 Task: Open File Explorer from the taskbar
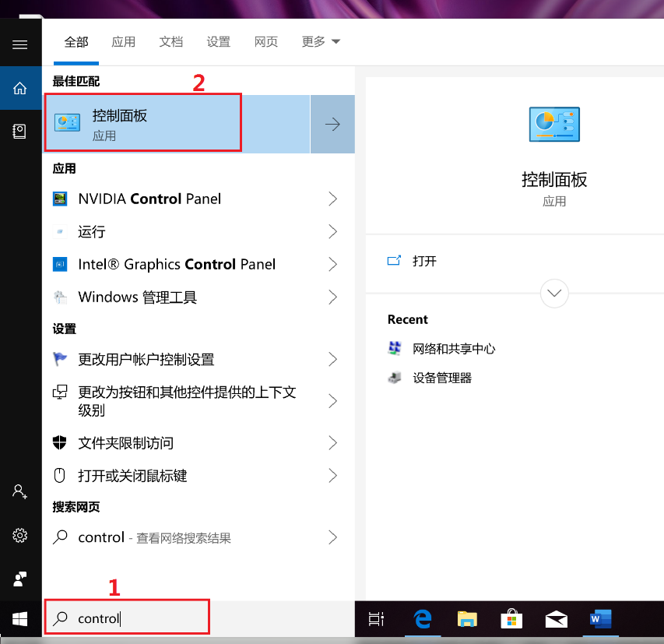click(467, 619)
